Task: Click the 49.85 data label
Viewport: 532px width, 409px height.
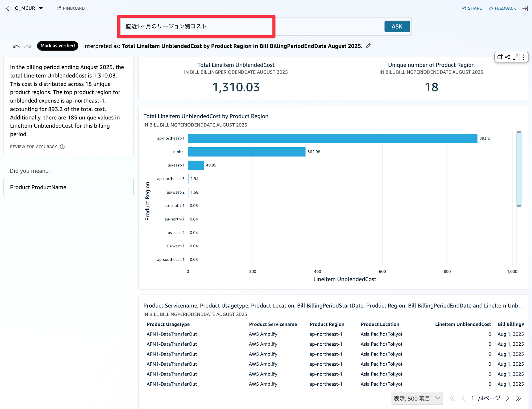Action: 211,165
